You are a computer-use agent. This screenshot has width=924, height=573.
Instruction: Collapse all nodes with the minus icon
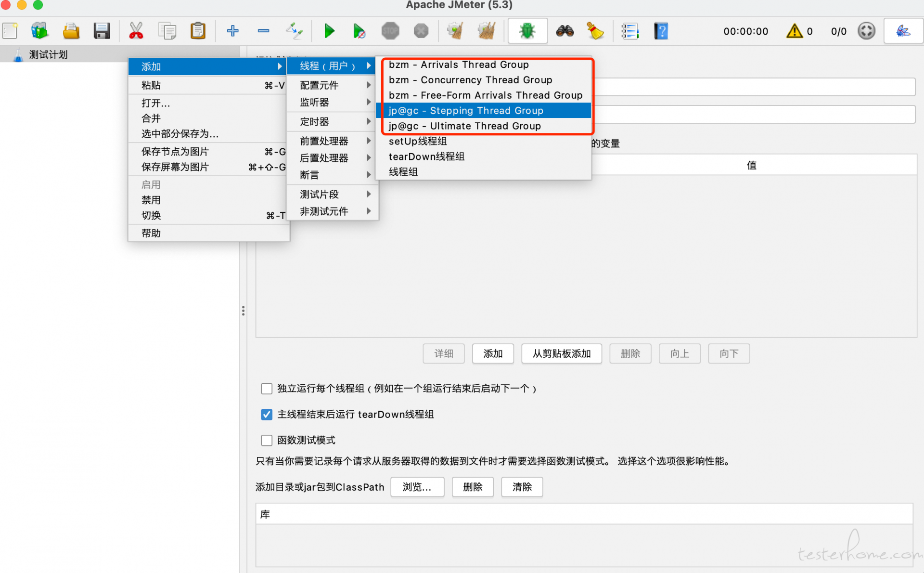pyautogui.click(x=263, y=31)
